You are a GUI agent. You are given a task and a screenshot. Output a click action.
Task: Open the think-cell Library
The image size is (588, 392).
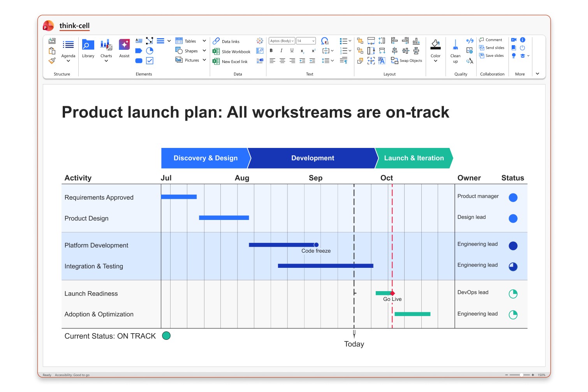click(88, 49)
